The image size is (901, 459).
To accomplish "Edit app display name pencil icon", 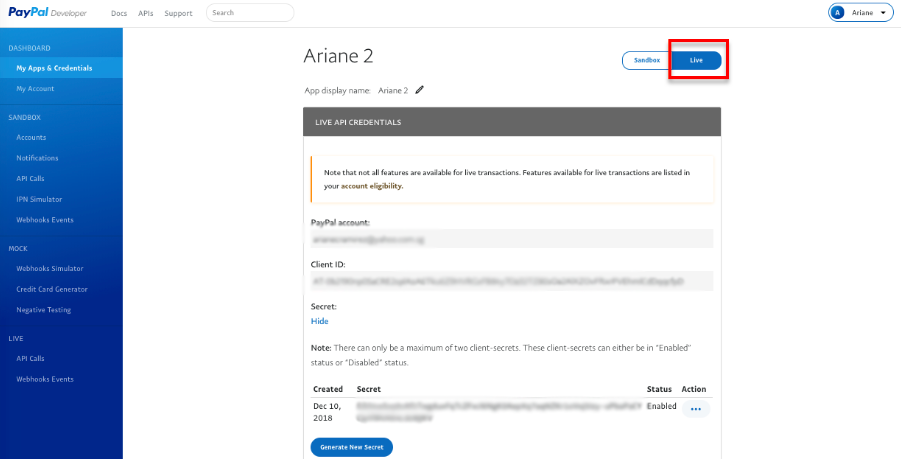I will (419, 90).
